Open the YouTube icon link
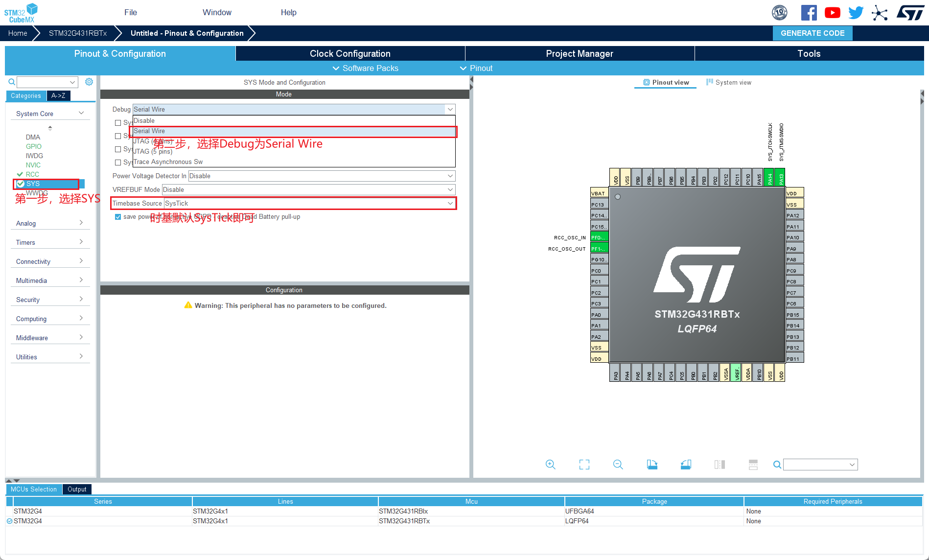Screen dimensions: 929x560 click(832, 13)
